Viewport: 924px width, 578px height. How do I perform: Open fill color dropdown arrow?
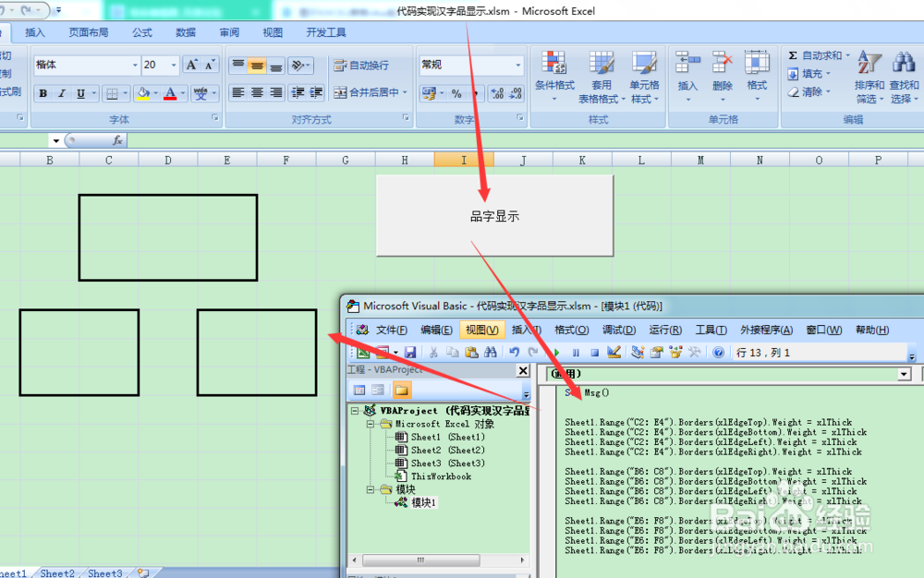[155, 93]
